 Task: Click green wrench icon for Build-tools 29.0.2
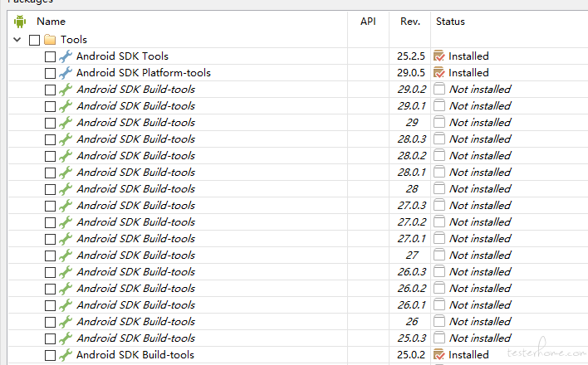[66, 90]
